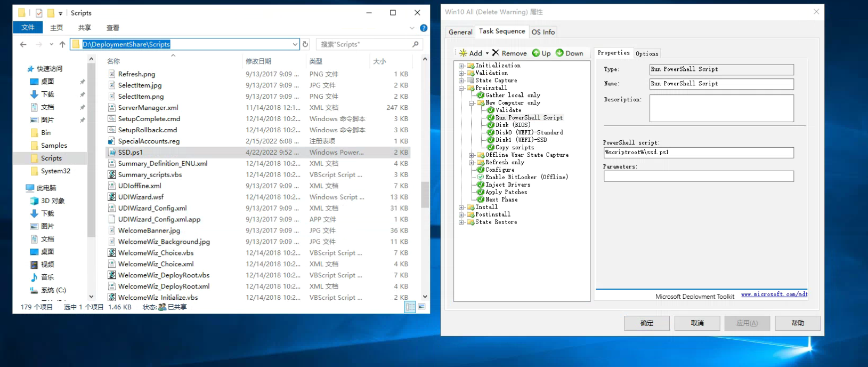Click the back arrow in File Explorer
The width and height of the screenshot is (868, 367).
click(23, 44)
